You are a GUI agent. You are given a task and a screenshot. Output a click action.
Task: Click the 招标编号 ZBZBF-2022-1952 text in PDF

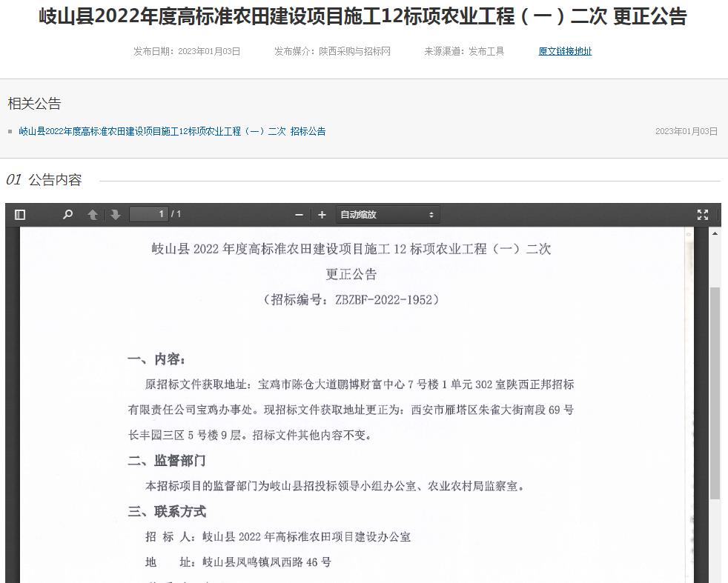(x=352, y=300)
